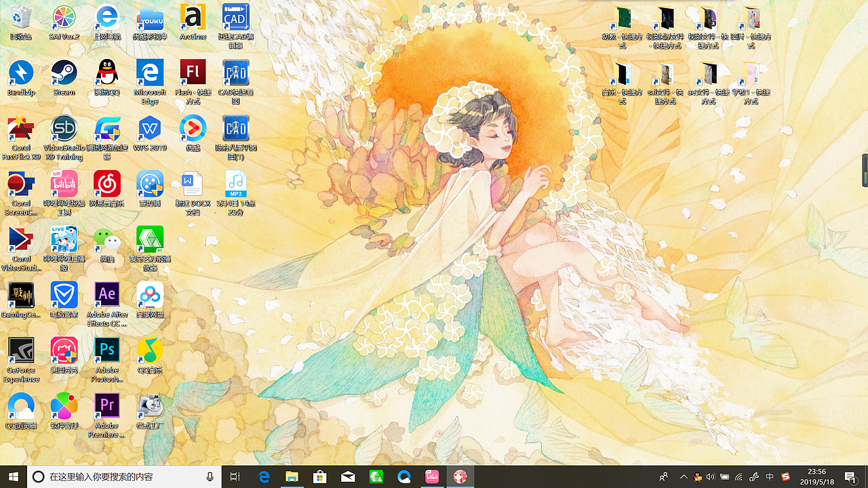Launch Adobe Photoshop from the desktop
Viewport: 868px width, 488px height.
[x=107, y=361]
